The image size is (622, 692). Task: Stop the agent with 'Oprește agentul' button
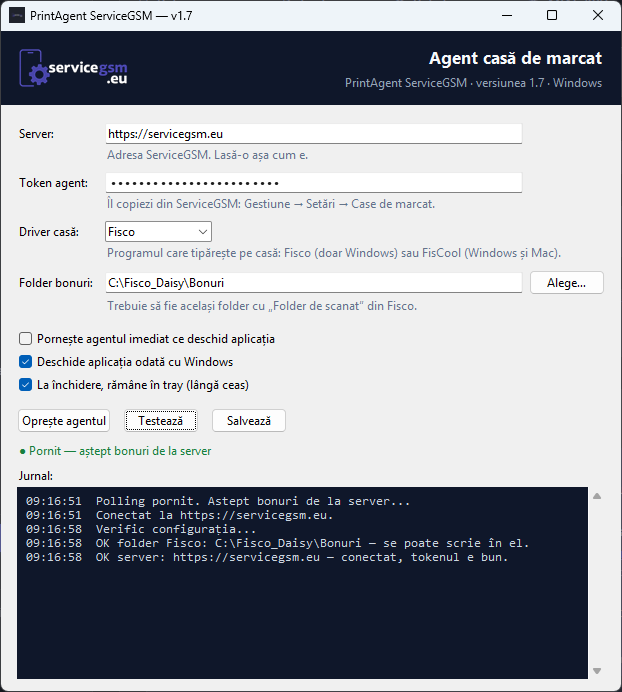tap(64, 421)
